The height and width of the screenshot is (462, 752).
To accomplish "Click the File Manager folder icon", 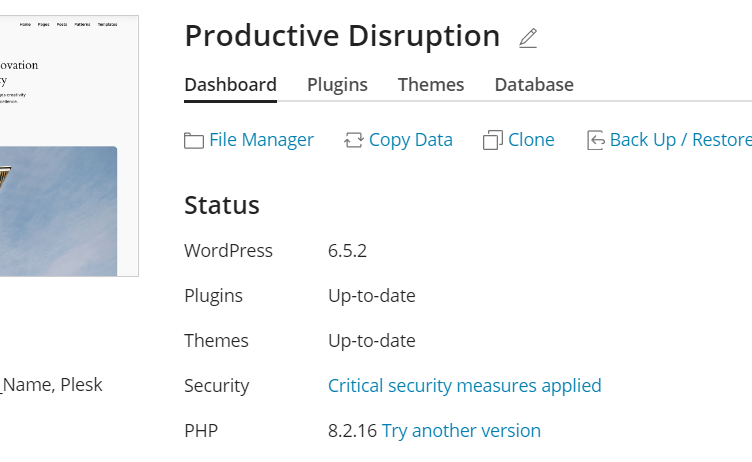I will [194, 141].
